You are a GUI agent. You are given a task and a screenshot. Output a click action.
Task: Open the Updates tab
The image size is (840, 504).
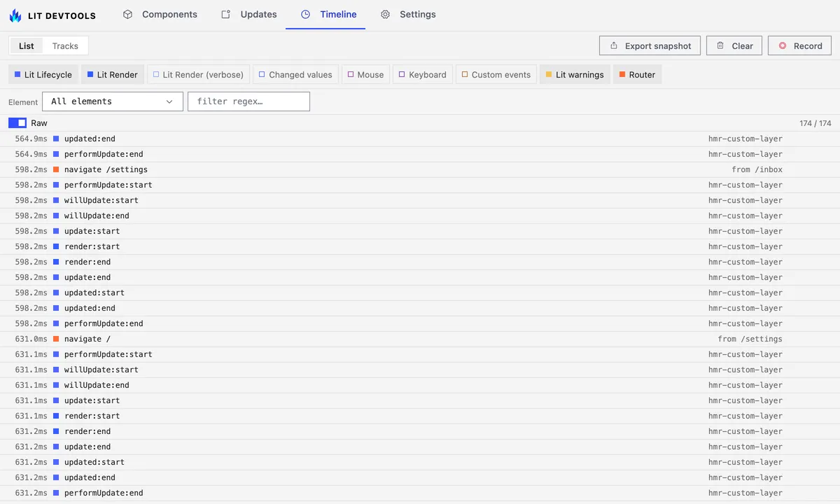click(248, 14)
